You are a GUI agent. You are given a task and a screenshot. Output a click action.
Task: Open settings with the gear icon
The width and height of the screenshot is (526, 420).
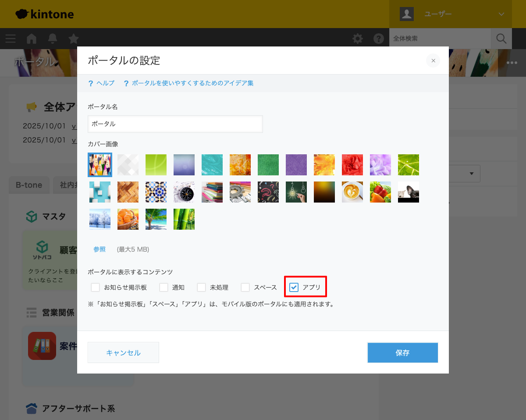pyautogui.click(x=357, y=39)
